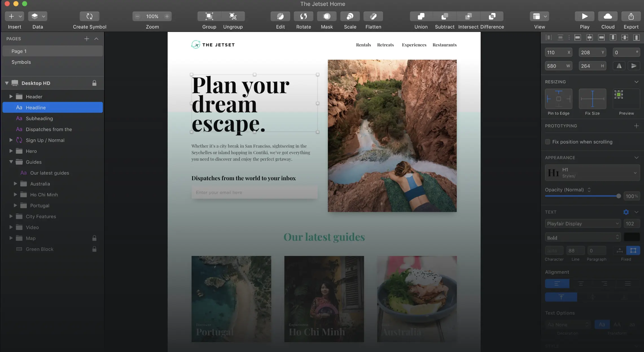Select the Subheading text layer
The width and height of the screenshot is (644, 352).
click(39, 118)
